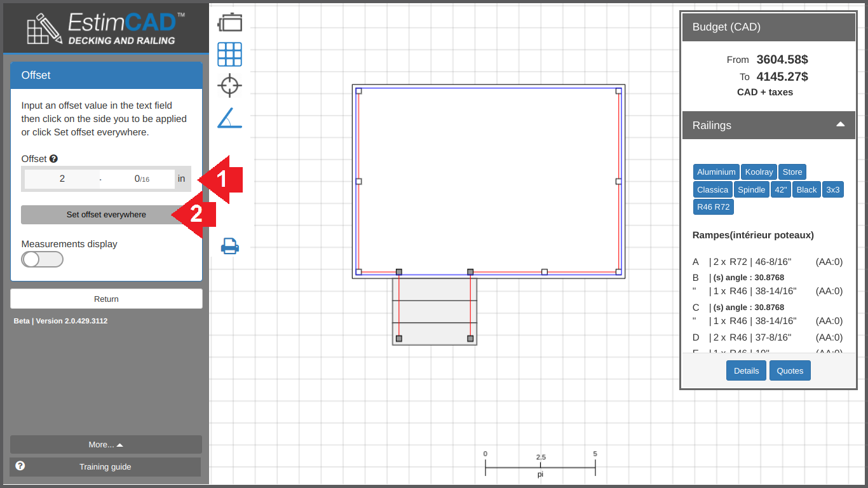Click the Black color tag

click(806, 190)
